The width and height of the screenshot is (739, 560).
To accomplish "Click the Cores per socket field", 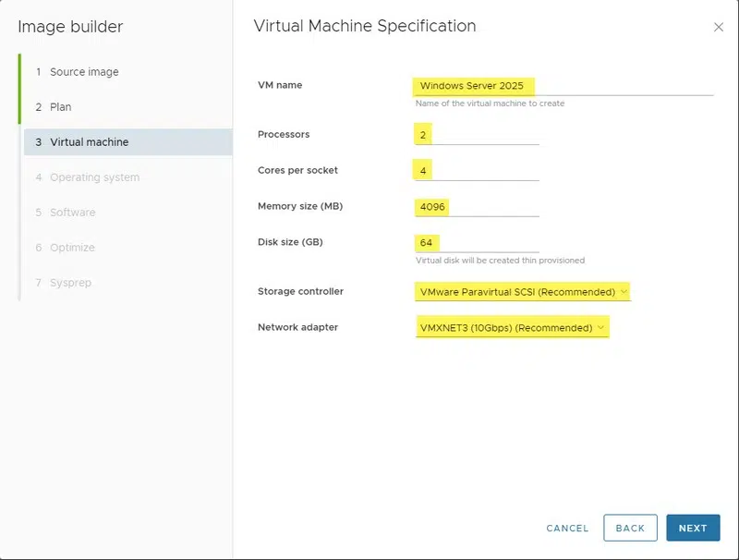I will point(477,171).
